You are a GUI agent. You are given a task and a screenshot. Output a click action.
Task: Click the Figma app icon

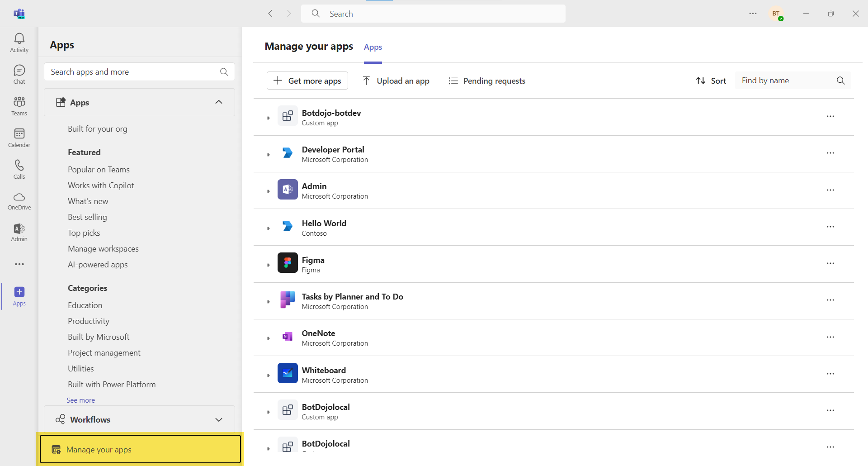[288, 263]
